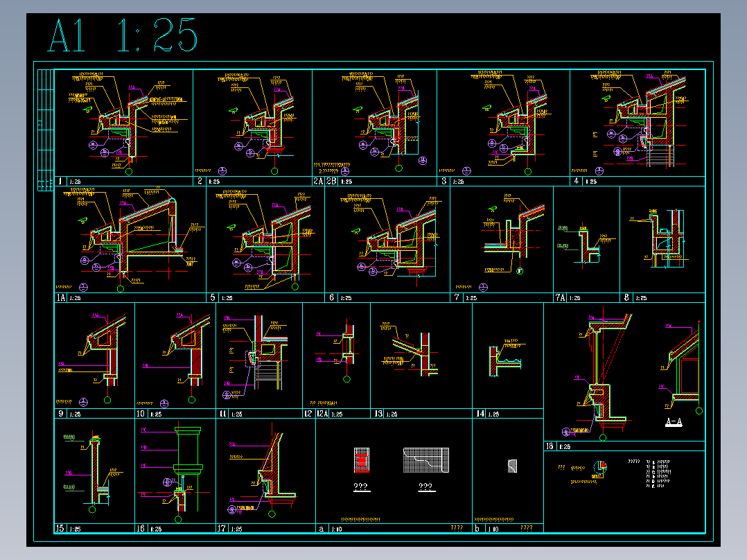Select the detail number label "17"
Image resolution: width=747 pixels, height=560 pixels.
(x=222, y=528)
